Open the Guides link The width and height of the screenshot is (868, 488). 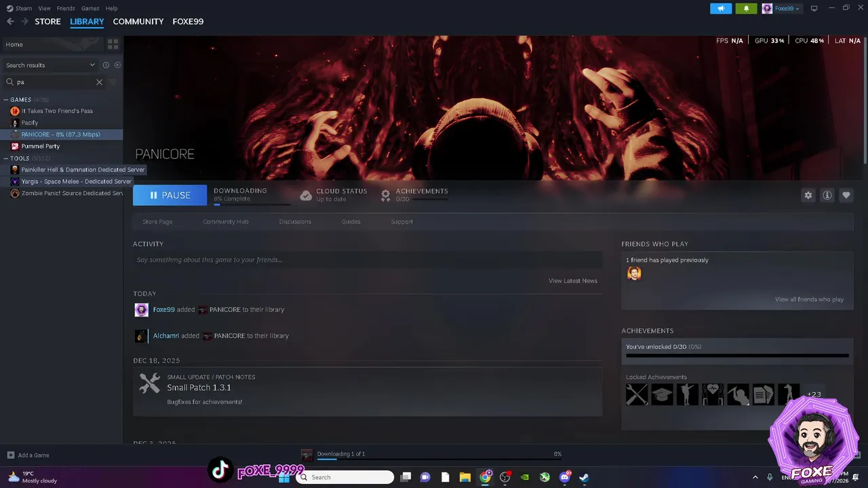[351, 222]
